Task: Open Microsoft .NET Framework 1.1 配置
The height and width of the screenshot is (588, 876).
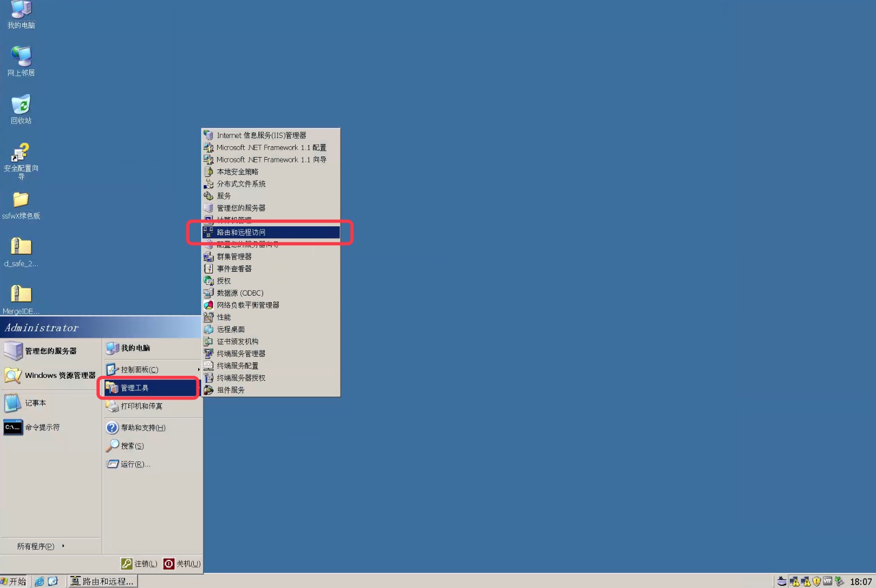Action: (x=271, y=147)
